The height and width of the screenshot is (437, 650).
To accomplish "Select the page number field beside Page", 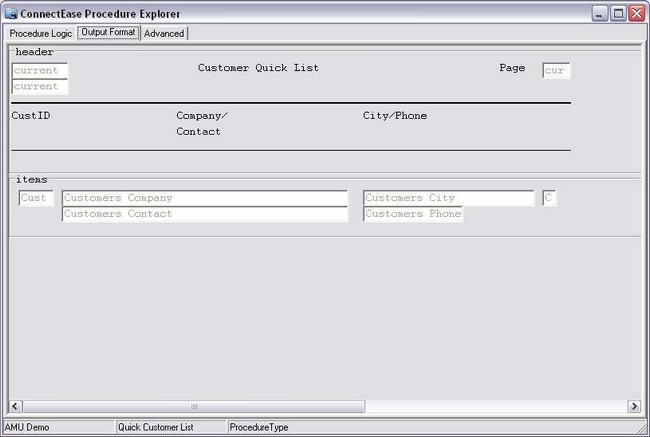I will pyautogui.click(x=556, y=71).
